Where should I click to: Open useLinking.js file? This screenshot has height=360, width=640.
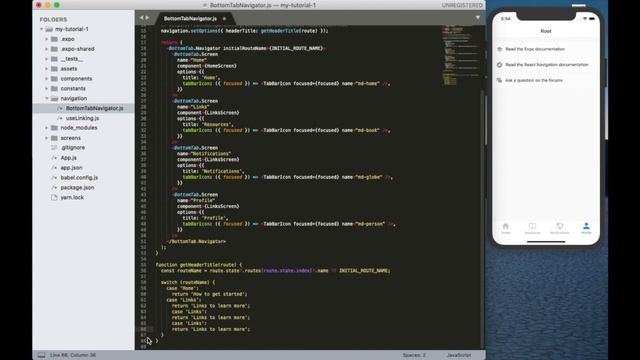82,118
